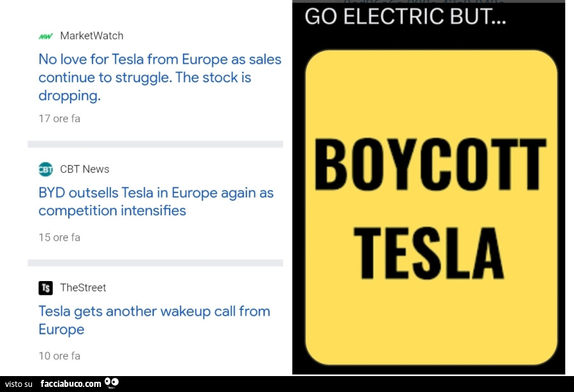
Task: Open TheStreet source name
Action: point(83,287)
